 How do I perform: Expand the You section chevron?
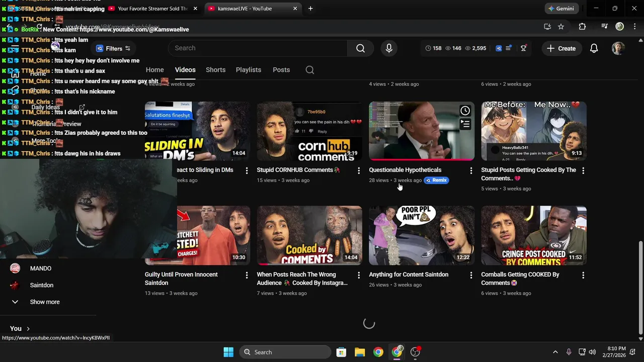(28, 328)
